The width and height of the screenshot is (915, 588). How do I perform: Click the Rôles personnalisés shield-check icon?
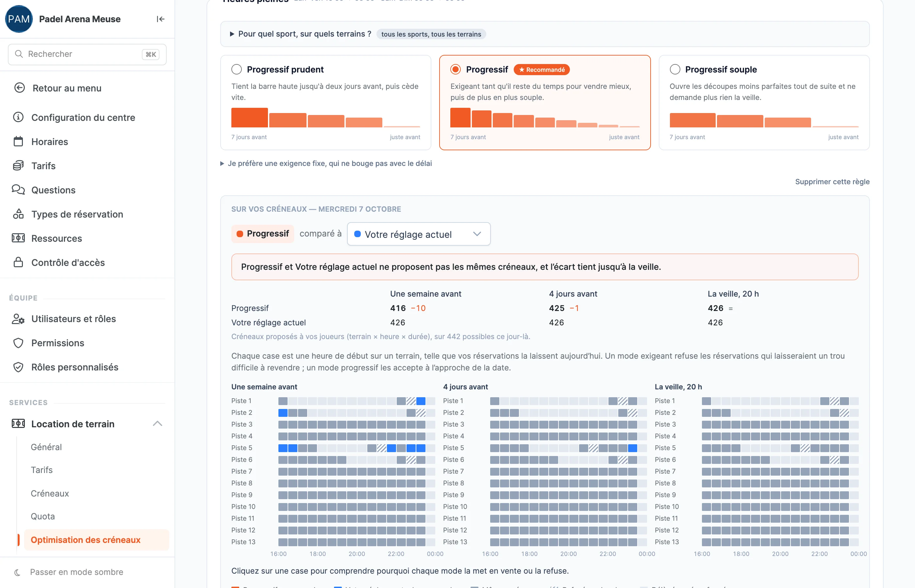(x=18, y=367)
